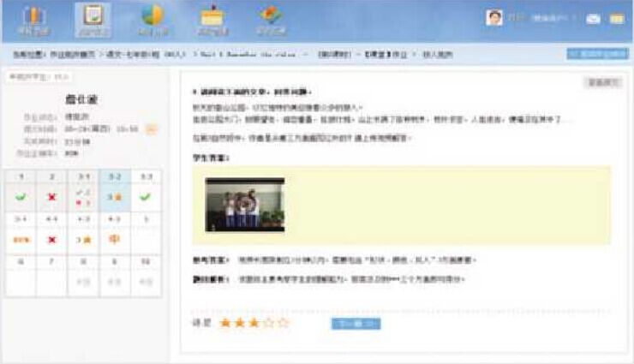This screenshot has height=364, width=634.
Task: Click the user avatar photo
Action: click(x=494, y=17)
